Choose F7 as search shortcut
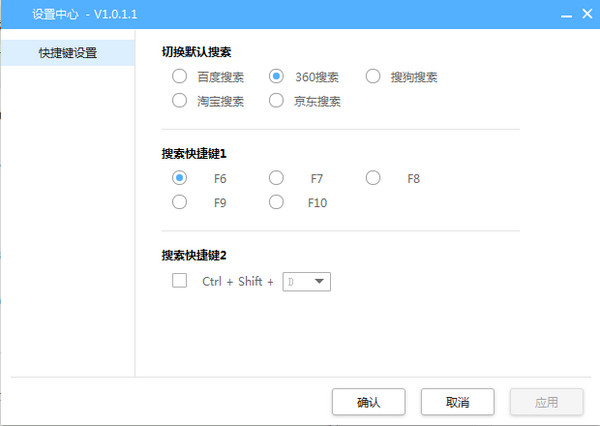600x426 pixels. point(277,178)
